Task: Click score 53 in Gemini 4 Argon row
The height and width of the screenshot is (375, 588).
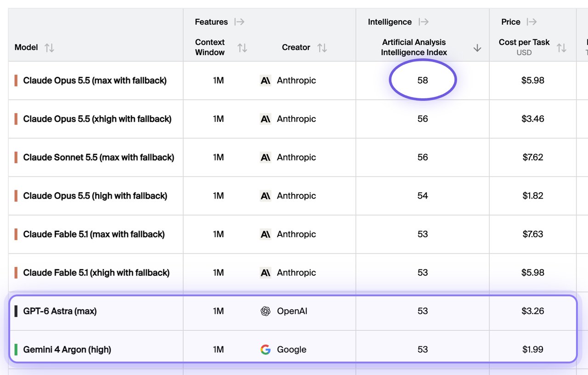Action: [x=423, y=350]
